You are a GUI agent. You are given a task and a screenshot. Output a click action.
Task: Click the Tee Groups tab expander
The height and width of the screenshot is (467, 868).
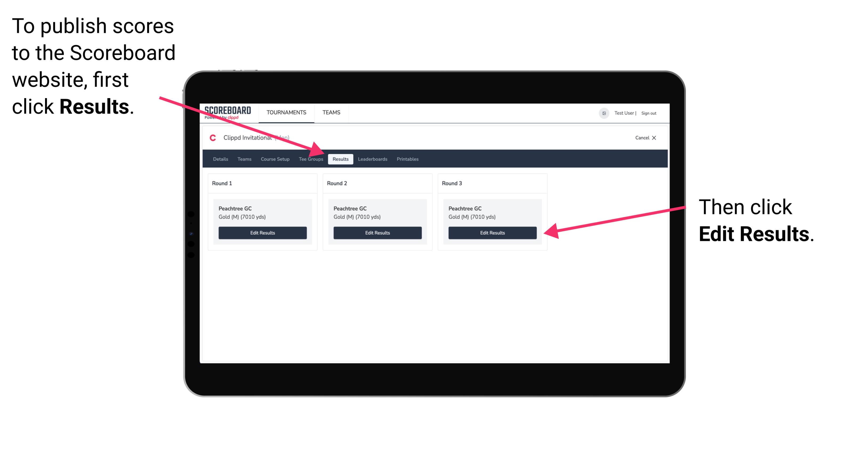(311, 159)
